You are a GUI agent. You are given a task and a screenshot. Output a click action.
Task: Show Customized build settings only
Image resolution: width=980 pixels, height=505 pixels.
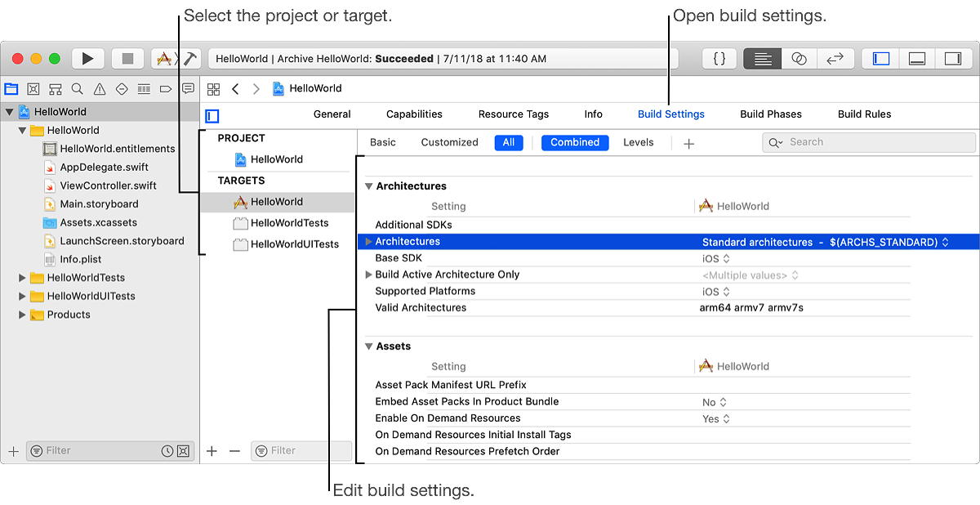click(x=450, y=142)
